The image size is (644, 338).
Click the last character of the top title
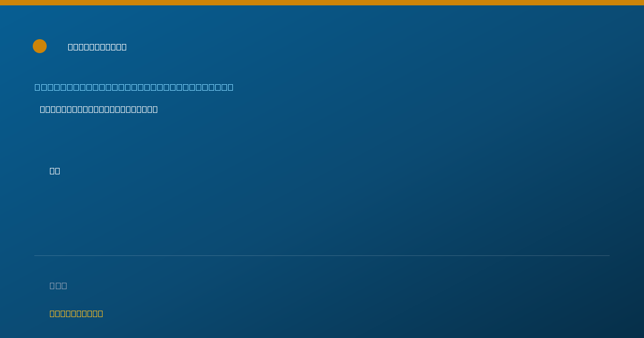tap(124, 47)
